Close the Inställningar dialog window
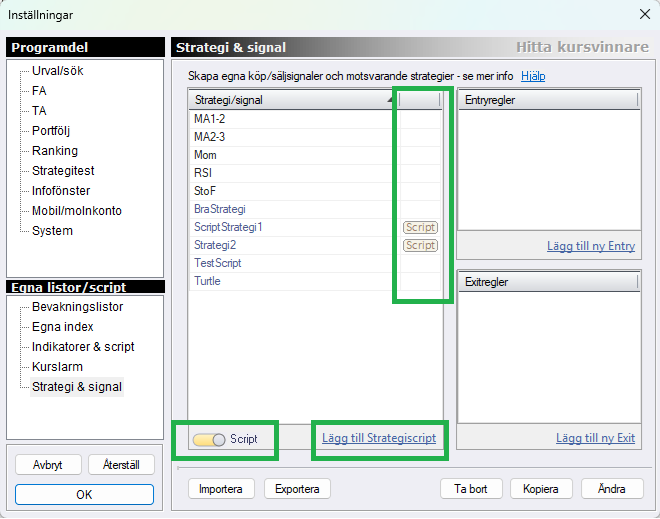The image size is (660, 519). click(644, 14)
